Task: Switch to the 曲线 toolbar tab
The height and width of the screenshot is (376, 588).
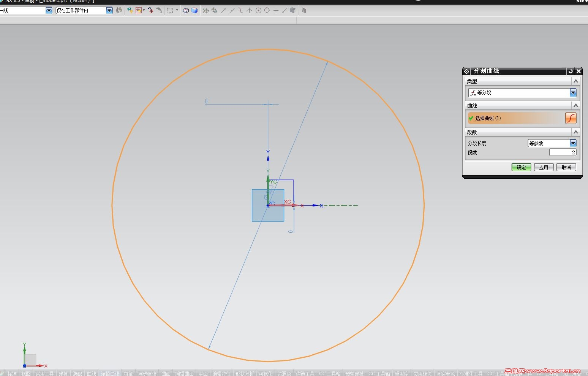Action: 92,373
